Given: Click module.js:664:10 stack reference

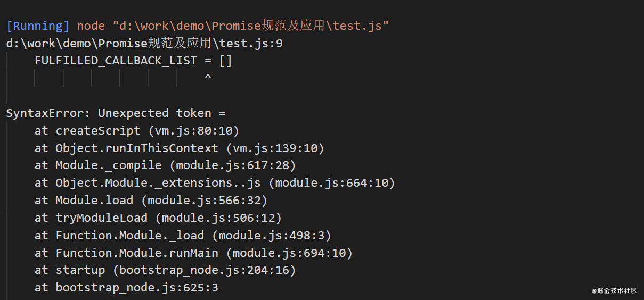Looking at the screenshot, I should (332, 183).
